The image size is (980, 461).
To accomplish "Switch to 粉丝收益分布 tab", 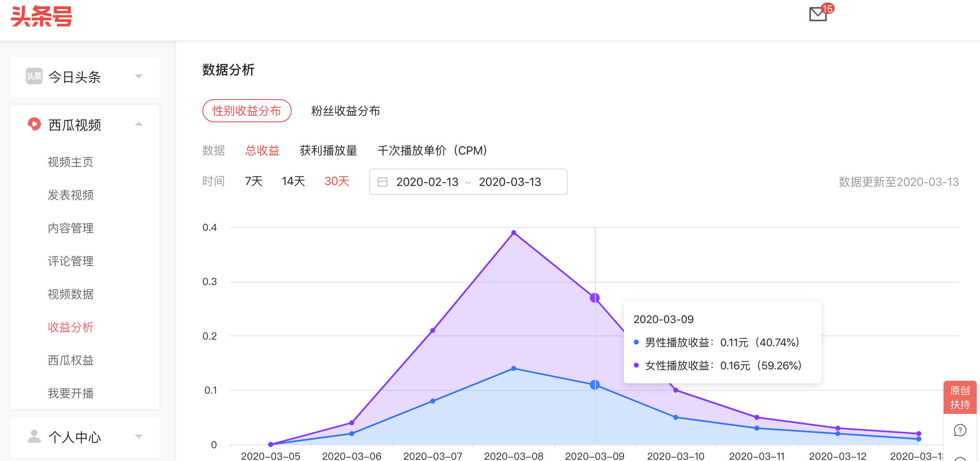I will pyautogui.click(x=345, y=111).
